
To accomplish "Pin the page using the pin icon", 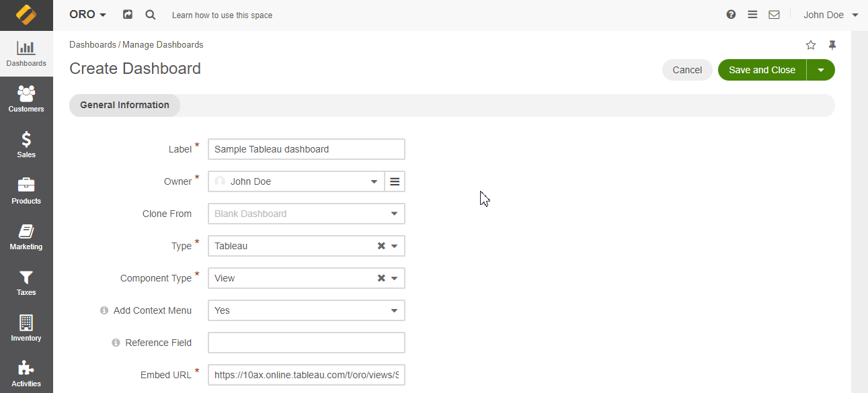I will 832,45.
